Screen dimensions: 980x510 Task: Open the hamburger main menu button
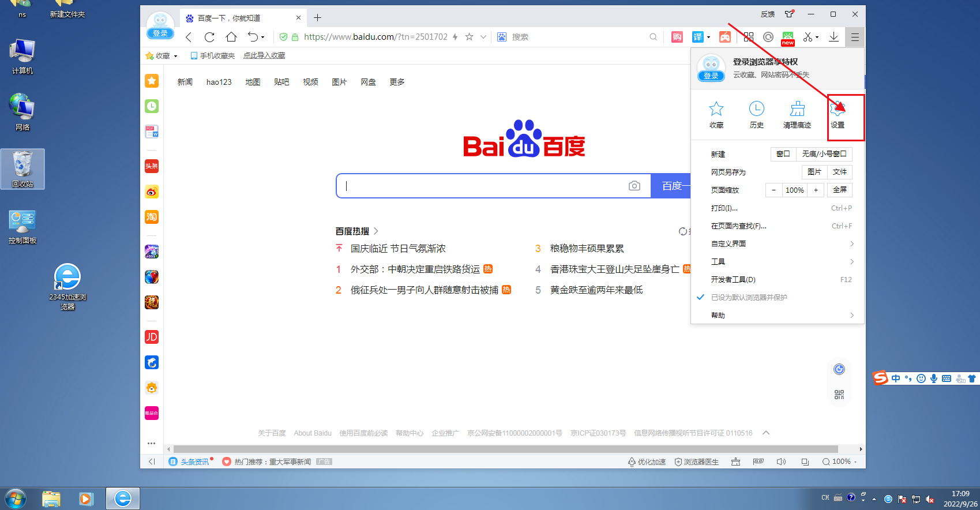[x=855, y=37]
